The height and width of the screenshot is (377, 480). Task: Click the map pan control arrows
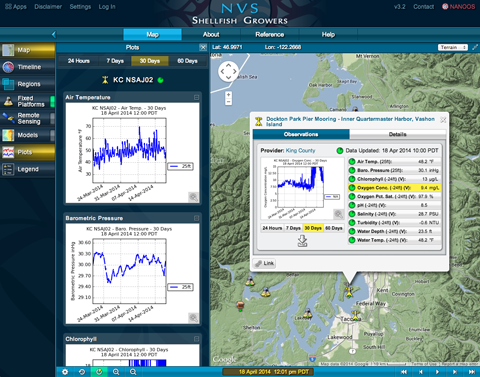point(228,71)
